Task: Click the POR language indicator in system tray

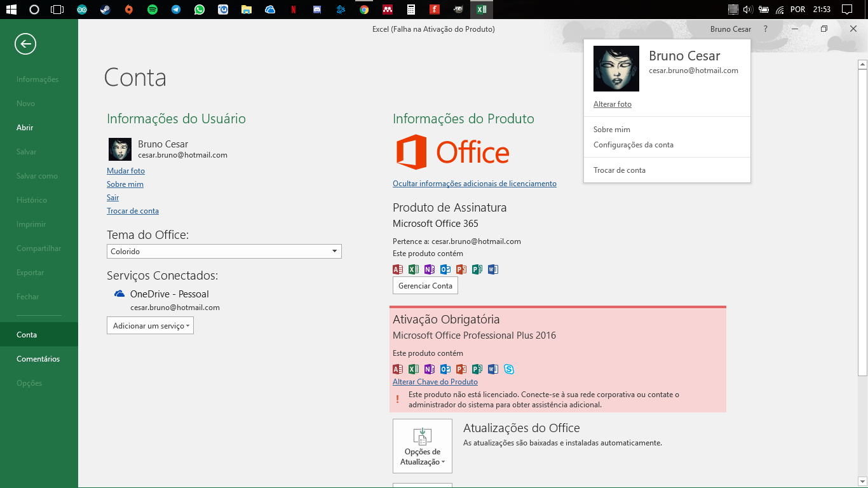Action: coord(798,10)
